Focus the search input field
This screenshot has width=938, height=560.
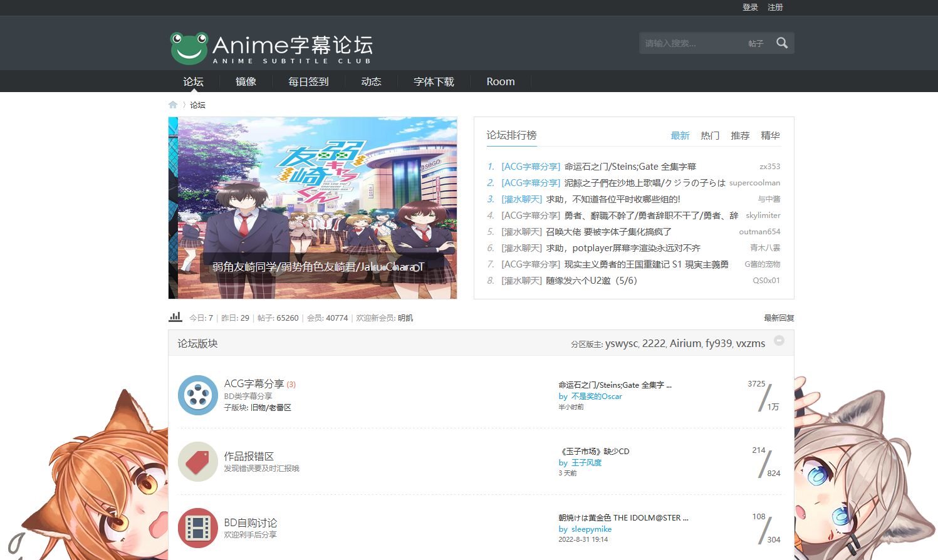click(x=692, y=43)
